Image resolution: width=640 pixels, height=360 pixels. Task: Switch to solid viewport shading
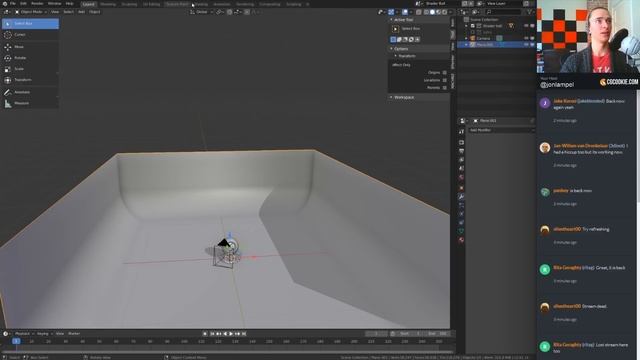[432, 12]
